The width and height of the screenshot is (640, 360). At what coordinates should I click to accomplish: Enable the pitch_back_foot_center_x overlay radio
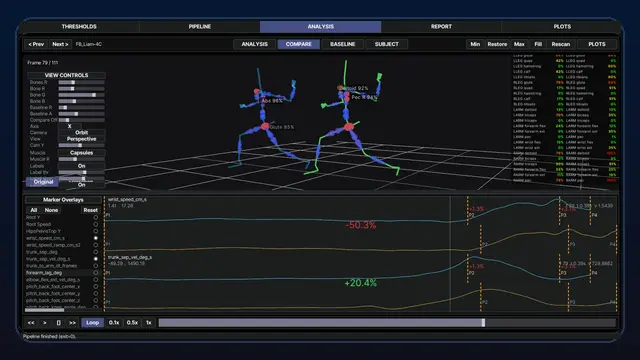[x=96, y=287]
